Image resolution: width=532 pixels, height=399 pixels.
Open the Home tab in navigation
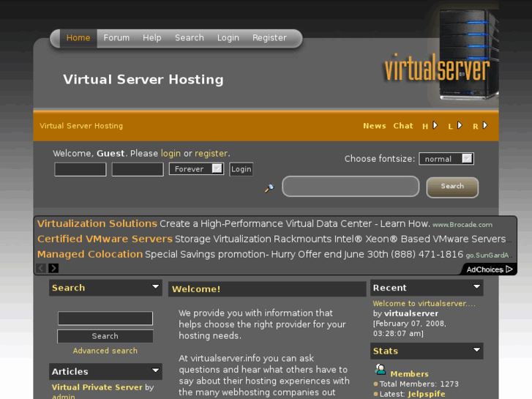[78, 38]
